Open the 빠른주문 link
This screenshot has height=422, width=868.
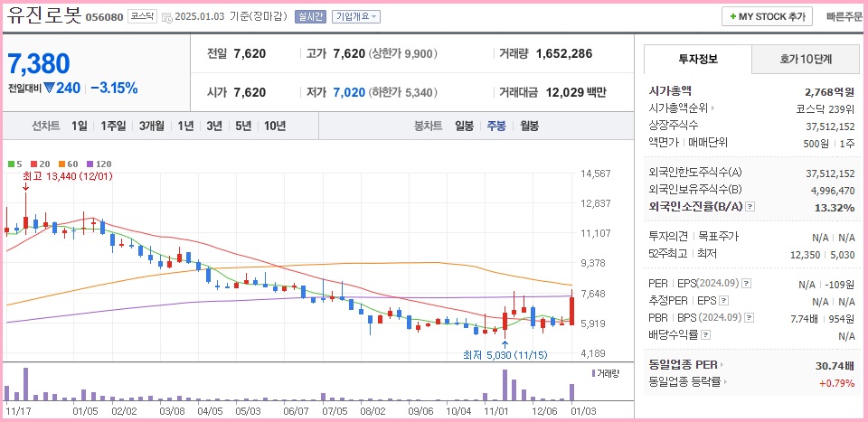(844, 16)
